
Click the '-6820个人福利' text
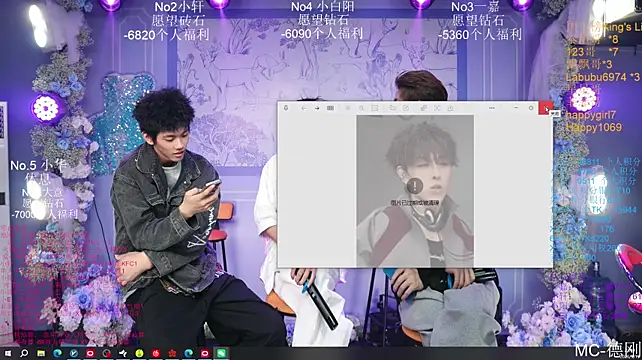coord(166,35)
